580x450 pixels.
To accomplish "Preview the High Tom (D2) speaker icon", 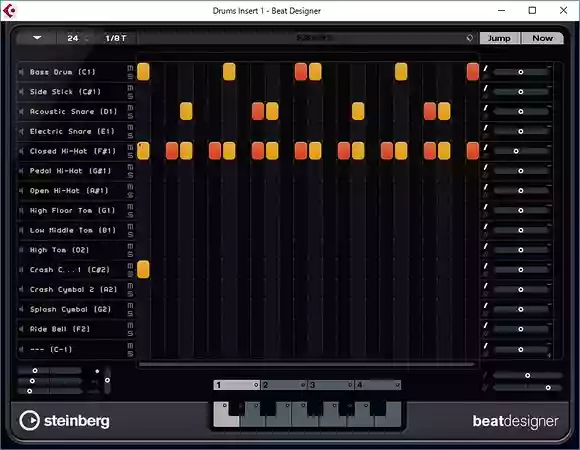I will click(x=21, y=250).
